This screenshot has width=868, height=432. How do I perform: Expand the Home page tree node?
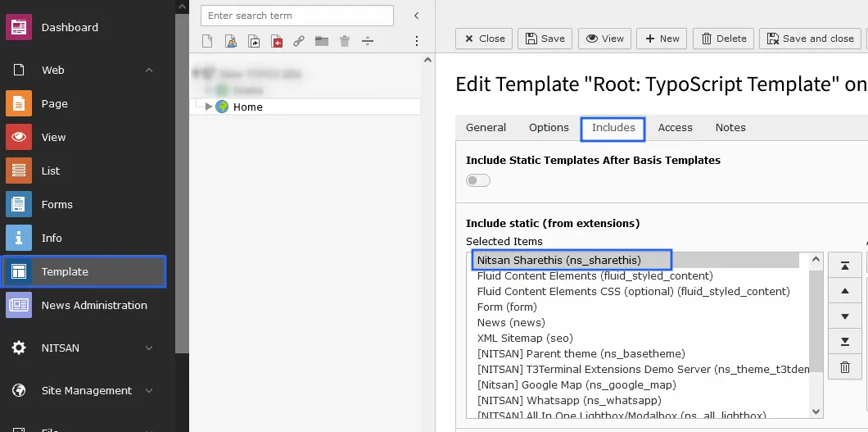(x=209, y=107)
